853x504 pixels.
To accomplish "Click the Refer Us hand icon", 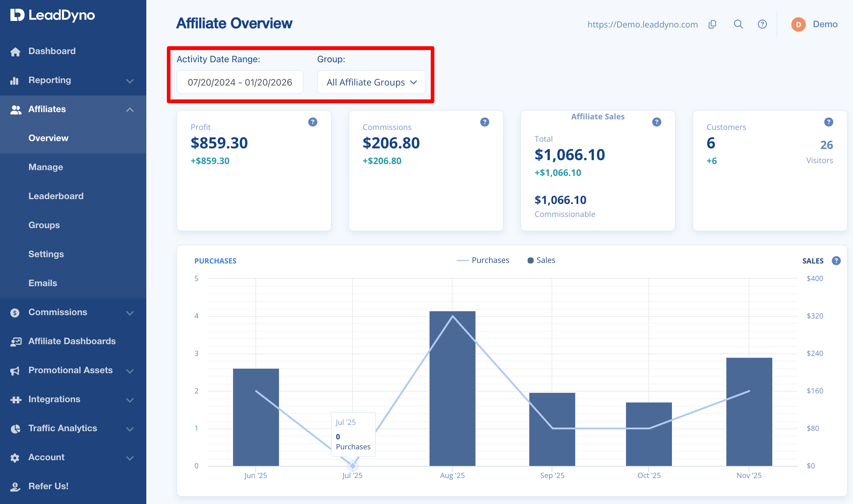I will [15, 487].
